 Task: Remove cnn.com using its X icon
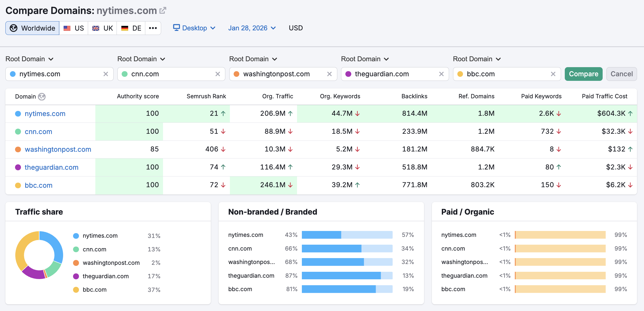tap(218, 74)
